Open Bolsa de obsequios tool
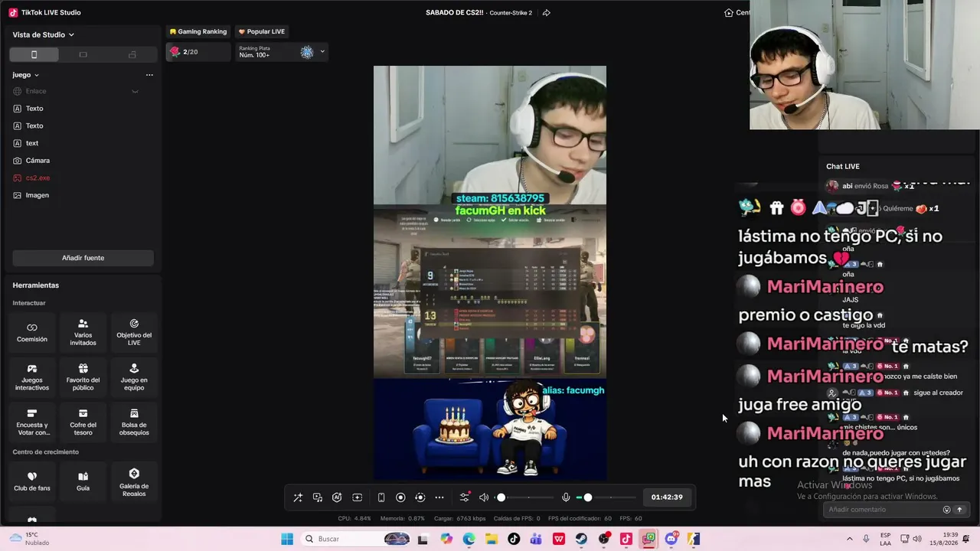The image size is (980, 551). (134, 422)
